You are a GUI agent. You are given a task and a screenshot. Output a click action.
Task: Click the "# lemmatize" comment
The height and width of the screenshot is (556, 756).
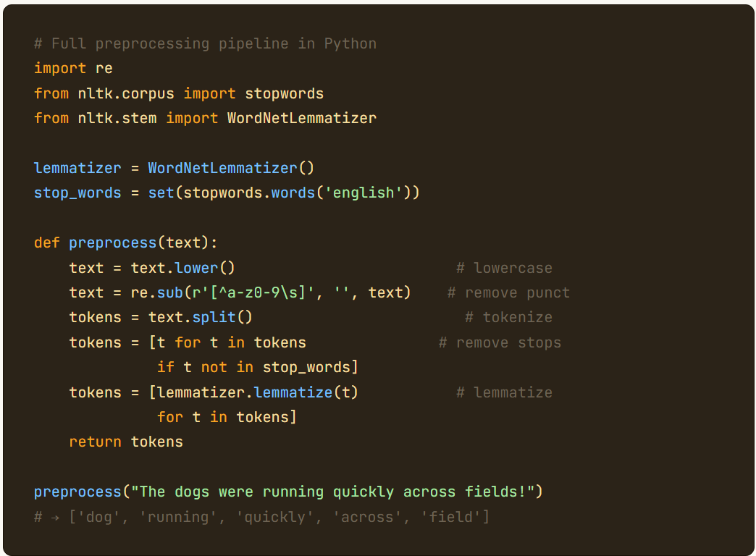(x=504, y=392)
